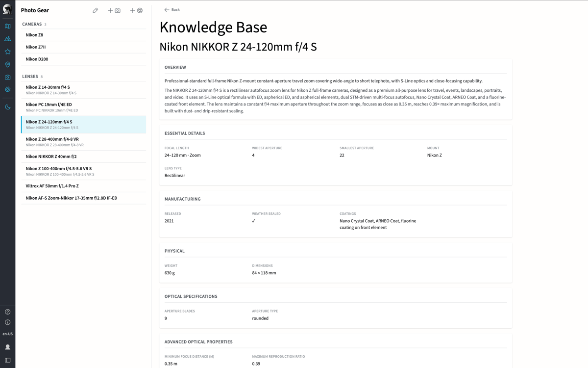
Task: Open help question mark icon
Action: (7, 312)
